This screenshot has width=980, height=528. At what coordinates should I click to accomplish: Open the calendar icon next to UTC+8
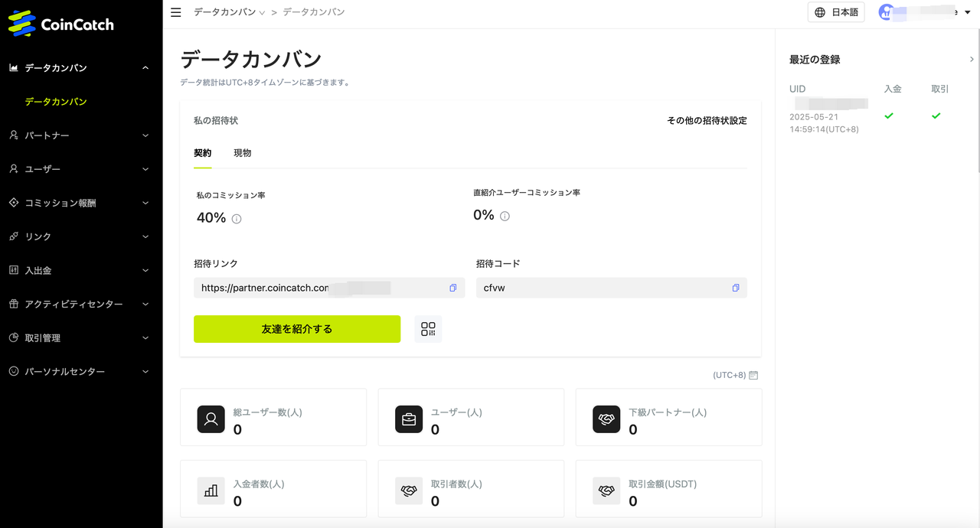pyautogui.click(x=753, y=375)
